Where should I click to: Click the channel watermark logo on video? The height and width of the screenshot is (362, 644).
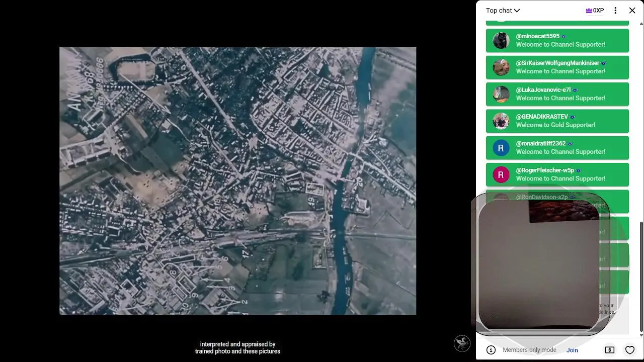tap(462, 343)
